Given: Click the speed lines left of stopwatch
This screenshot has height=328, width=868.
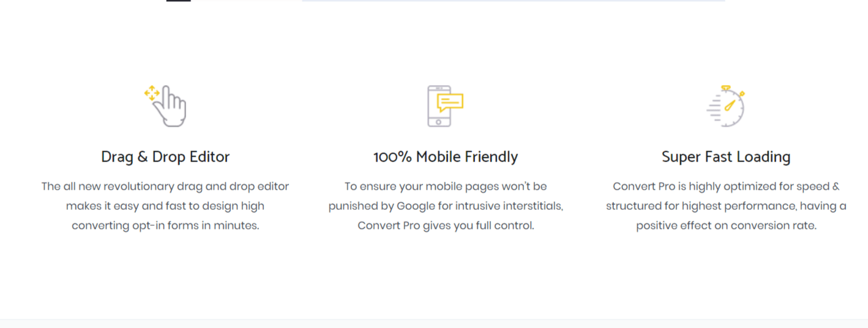Looking at the screenshot, I should 713,109.
